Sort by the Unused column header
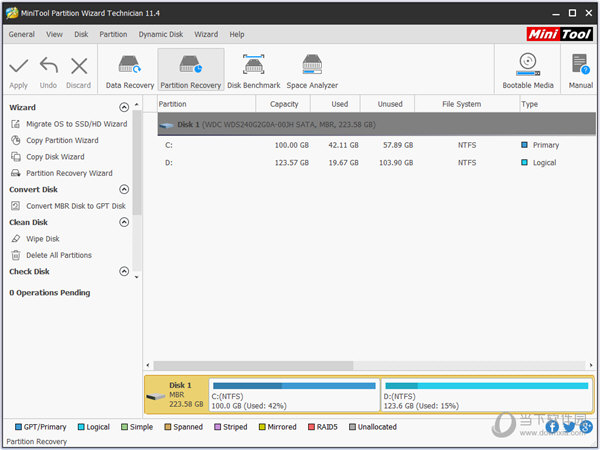This screenshot has width=600, height=450. tap(390, 104)
